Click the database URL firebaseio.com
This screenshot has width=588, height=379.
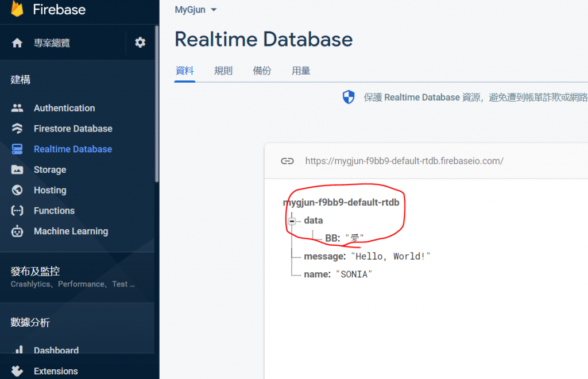click(404, 161)
